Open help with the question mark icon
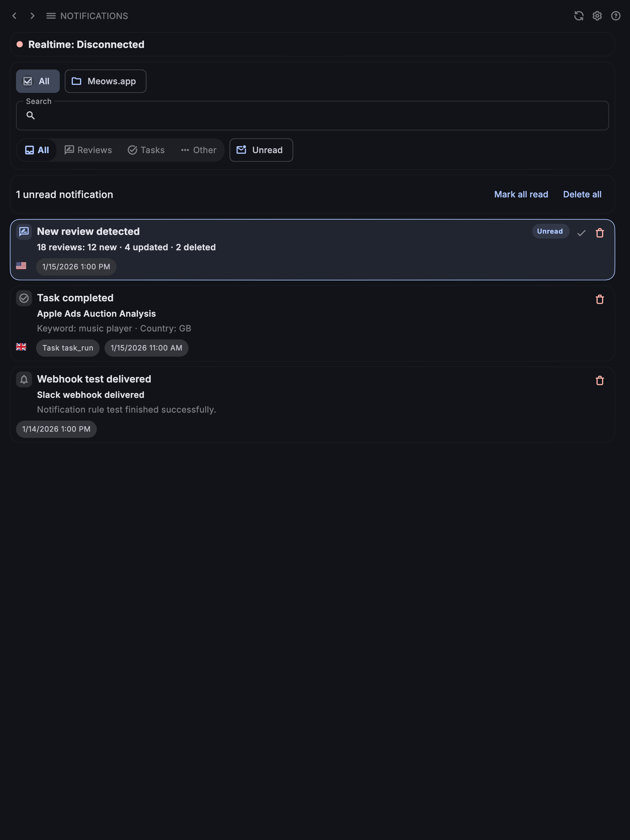This screenshot has height=840, width=630. (616, 16)
